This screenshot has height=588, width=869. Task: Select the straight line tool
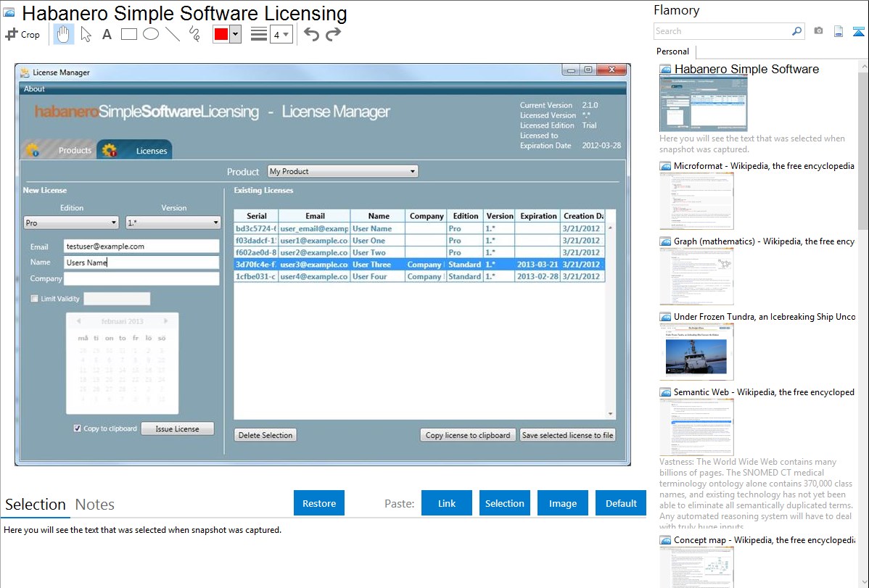click(173, 34)
